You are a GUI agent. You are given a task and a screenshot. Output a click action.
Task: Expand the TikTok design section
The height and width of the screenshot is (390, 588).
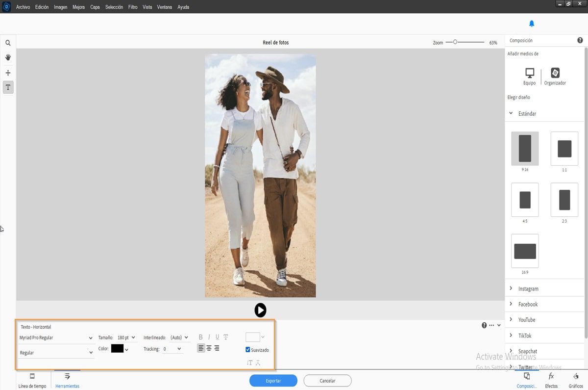pyautogui.click(x=511, y=336)
